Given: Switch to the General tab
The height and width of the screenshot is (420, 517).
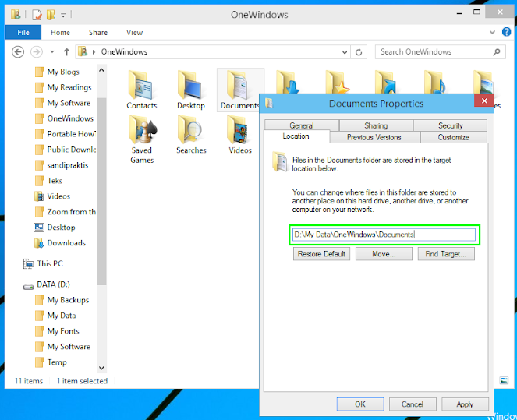Looking at the screenshot, I should (x=301, y=125).
